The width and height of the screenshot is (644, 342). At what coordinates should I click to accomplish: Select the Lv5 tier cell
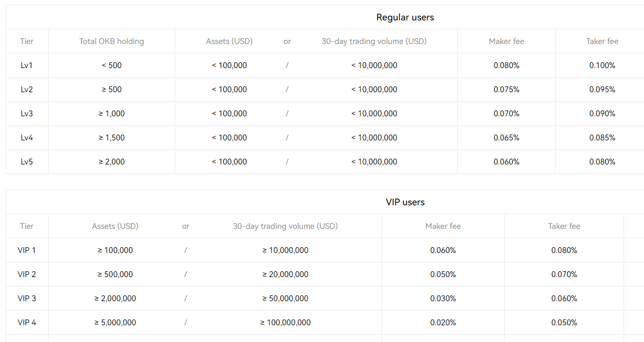27,162
